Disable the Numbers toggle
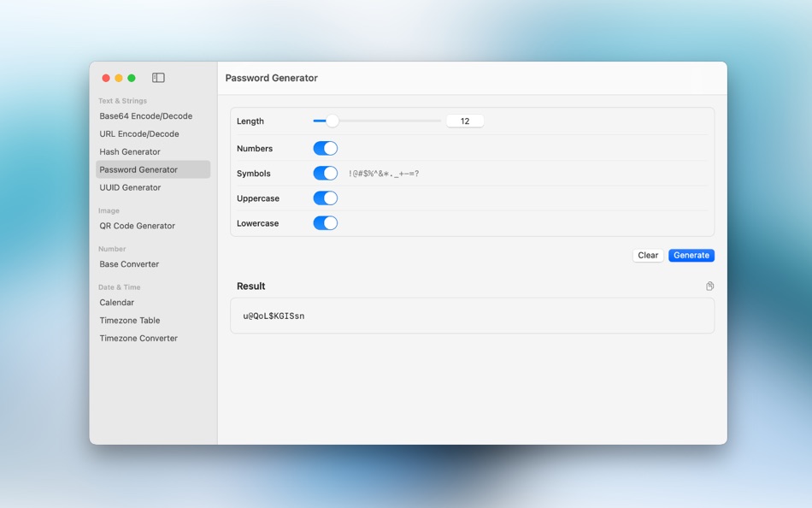This screenshot has height=508, width=812. 325,147
